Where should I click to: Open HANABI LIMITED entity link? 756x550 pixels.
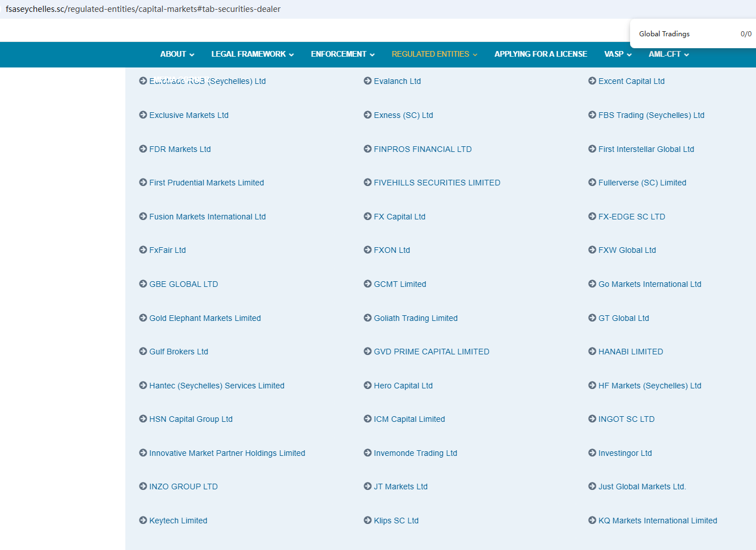tap(631, 352)
